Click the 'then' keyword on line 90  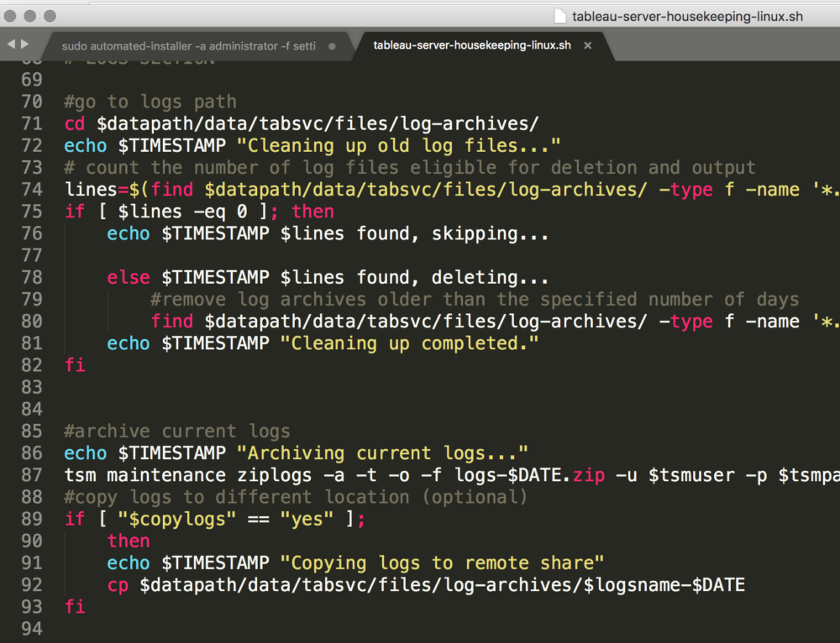[129, 541]
